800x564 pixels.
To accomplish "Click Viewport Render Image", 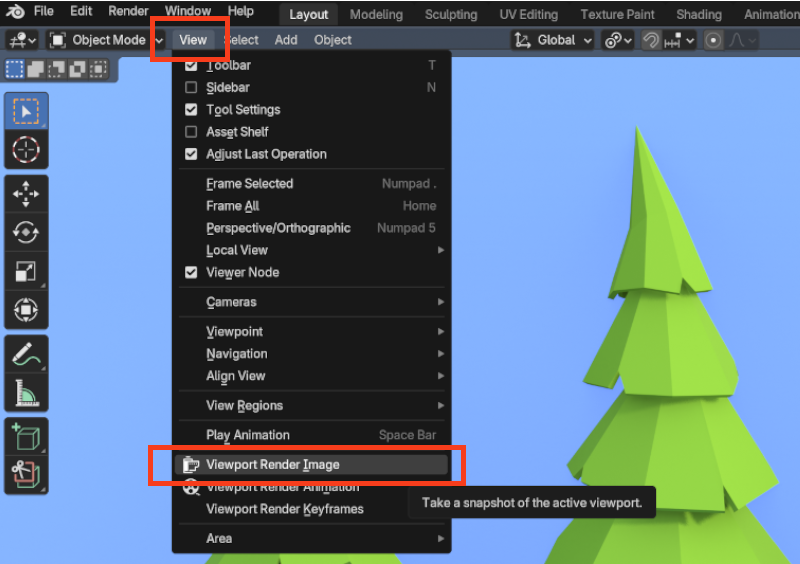I will point(272,465).
